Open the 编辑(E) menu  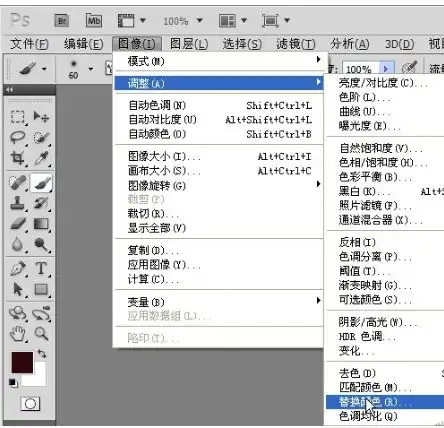click(83, 44)
